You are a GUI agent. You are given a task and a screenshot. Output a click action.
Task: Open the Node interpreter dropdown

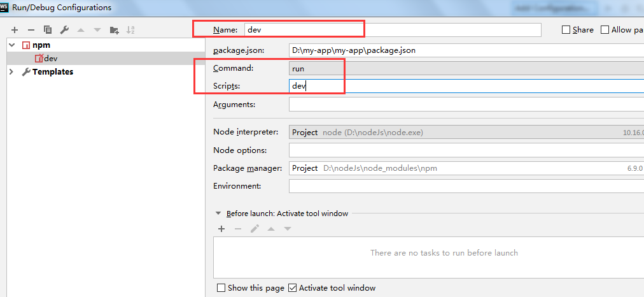(466, 133)
